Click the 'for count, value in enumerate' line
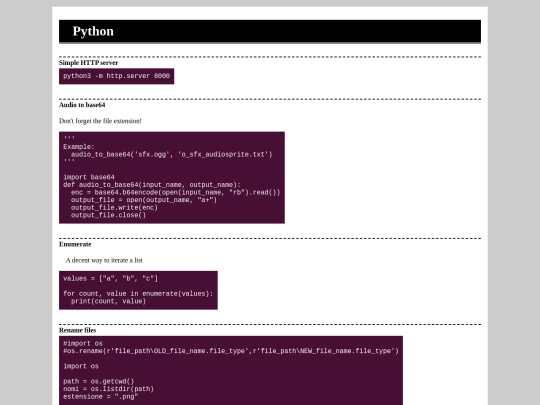 pos(138,293)
